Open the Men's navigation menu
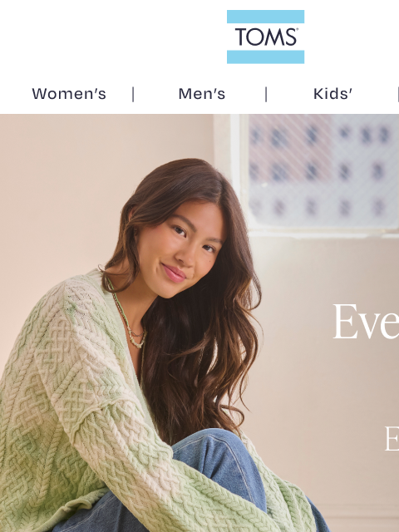The width and height of the screenshot is (399, 532). pos(202,94)
